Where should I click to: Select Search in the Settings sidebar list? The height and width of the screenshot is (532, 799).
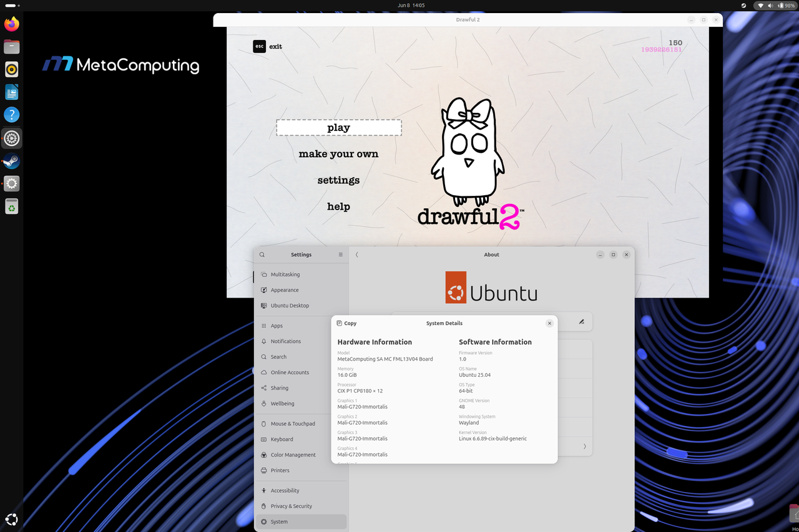pos(301,357)
